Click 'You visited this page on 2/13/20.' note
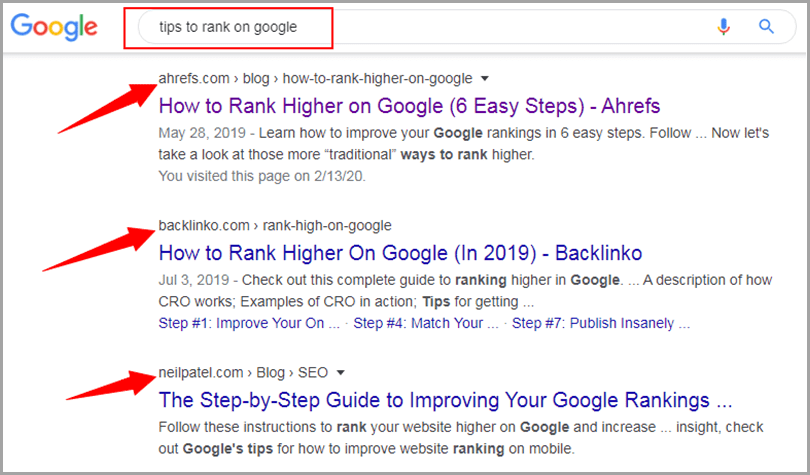 point(262,176)
